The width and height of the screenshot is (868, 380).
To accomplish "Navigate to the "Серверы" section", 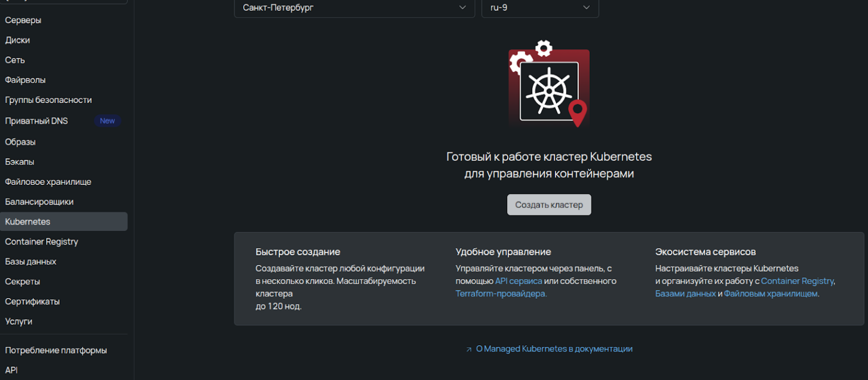I will coord(23,20).
